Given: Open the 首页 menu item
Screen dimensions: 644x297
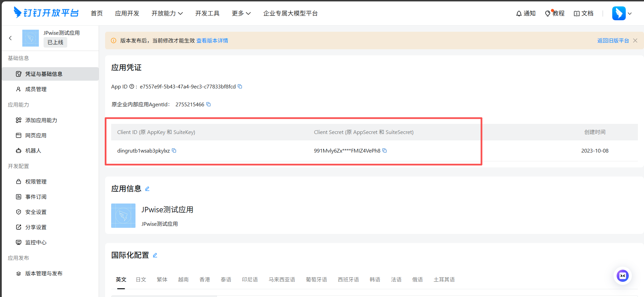Looking at the screenshot, I should [x=97, y=13].
